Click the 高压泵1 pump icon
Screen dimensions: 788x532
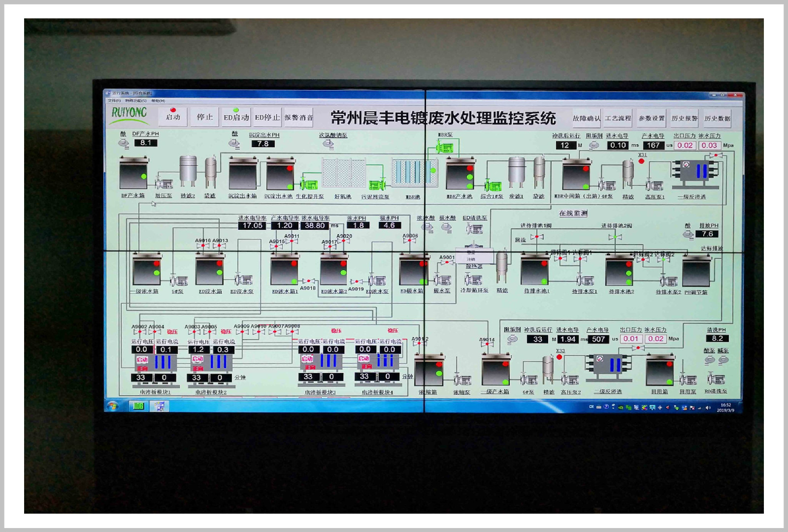tap(655, 185)
